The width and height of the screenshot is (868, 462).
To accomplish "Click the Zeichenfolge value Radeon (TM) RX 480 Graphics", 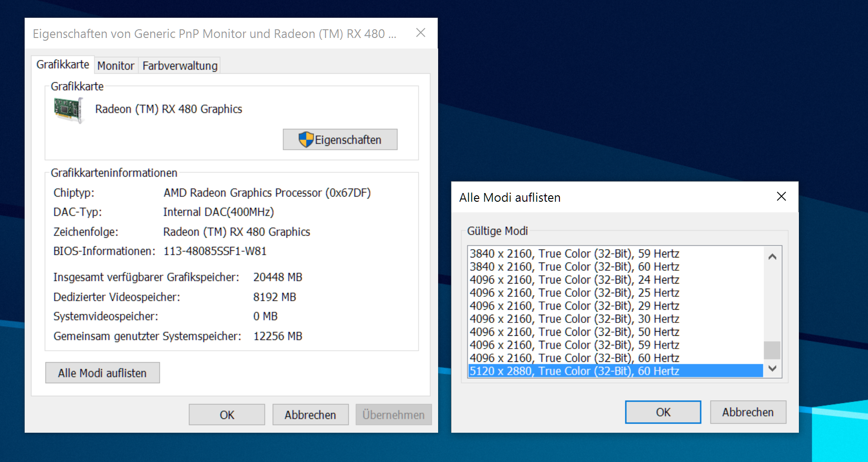I will coord(237,232).
